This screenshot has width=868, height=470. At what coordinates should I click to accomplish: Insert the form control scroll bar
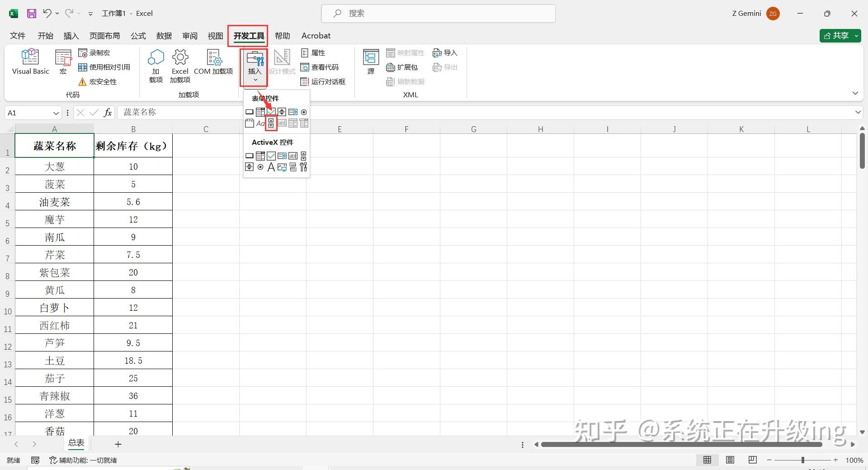click(x=271, y=123)
